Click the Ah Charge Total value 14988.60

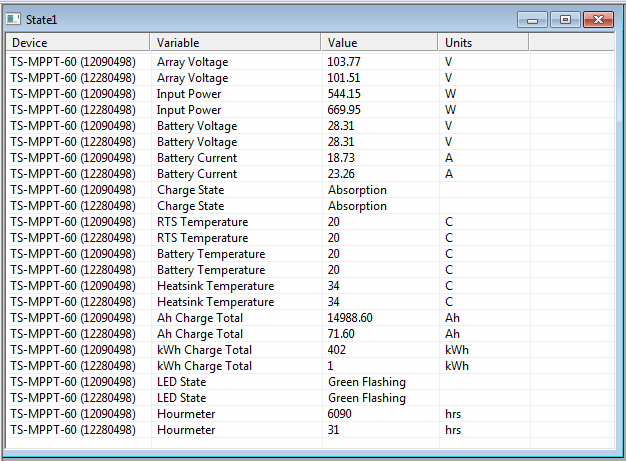350,318
